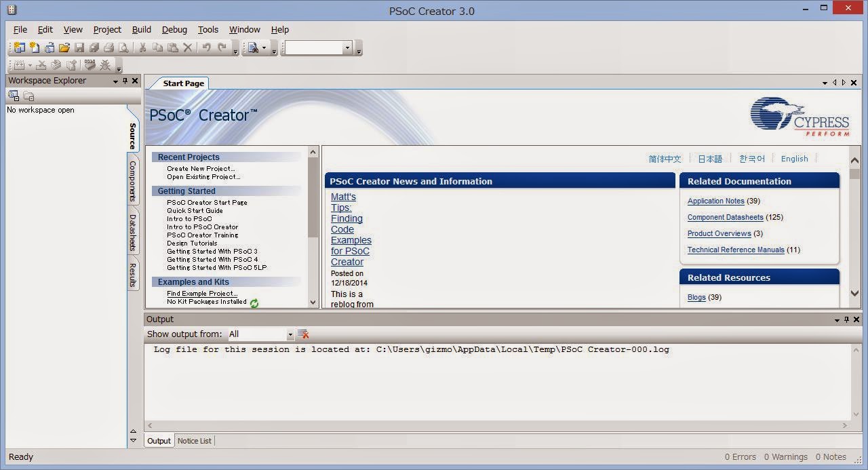Click the Add Existing Item toolbar icon

coord(50,47)
